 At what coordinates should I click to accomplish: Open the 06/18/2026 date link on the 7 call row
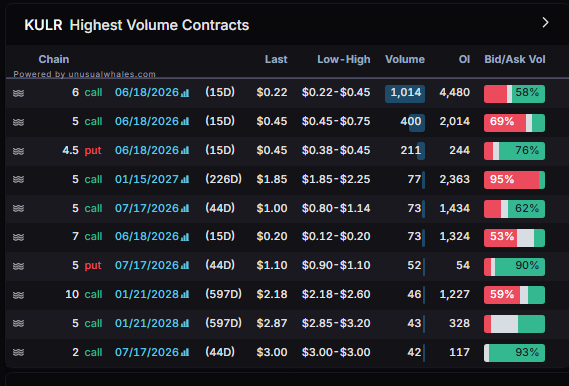147,237
